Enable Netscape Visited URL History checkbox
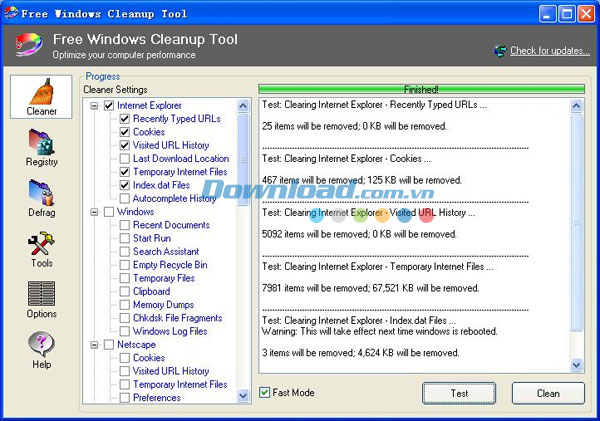This screenshot has width=600, height=421. click(125, 371)
